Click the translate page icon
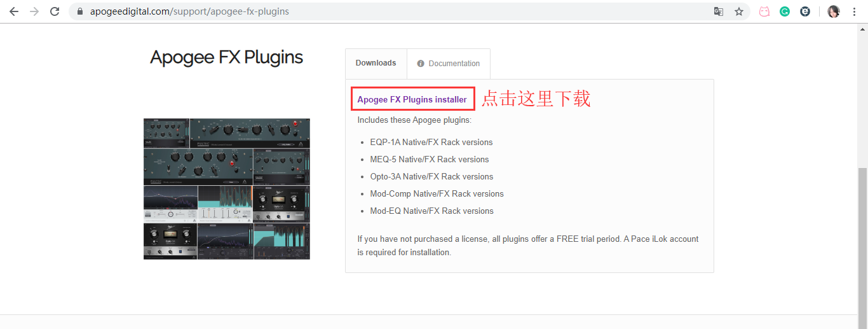 tap(719, 11)
